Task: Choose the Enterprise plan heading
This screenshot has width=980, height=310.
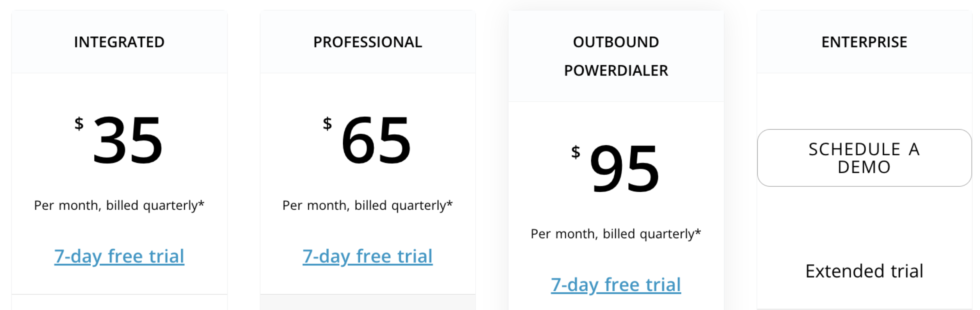Action: coord(864,42)
